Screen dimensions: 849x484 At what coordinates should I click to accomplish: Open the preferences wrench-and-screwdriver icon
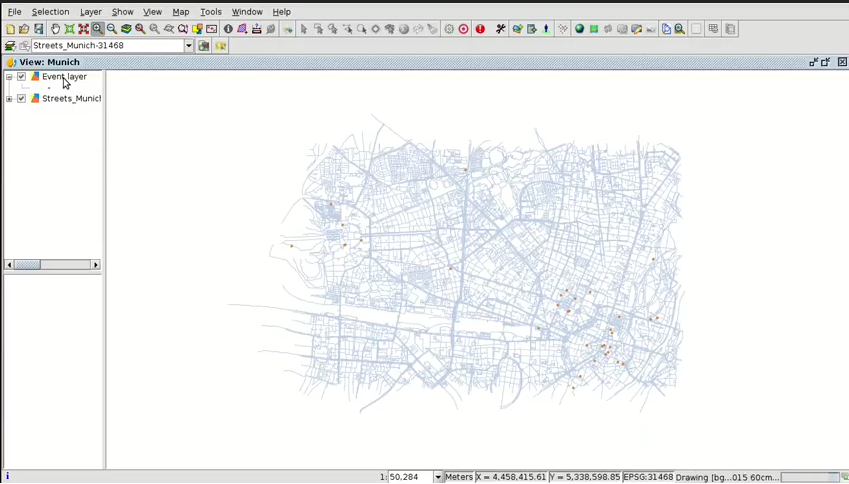tap(500, 29)
